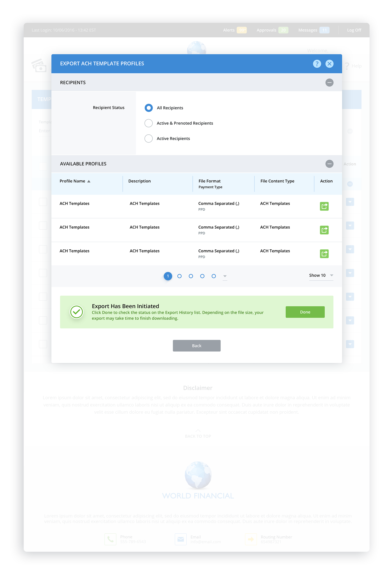The height and width of the screenshot is (575, 392).
Task: Click the File Content Type column header
Action: 277,181
